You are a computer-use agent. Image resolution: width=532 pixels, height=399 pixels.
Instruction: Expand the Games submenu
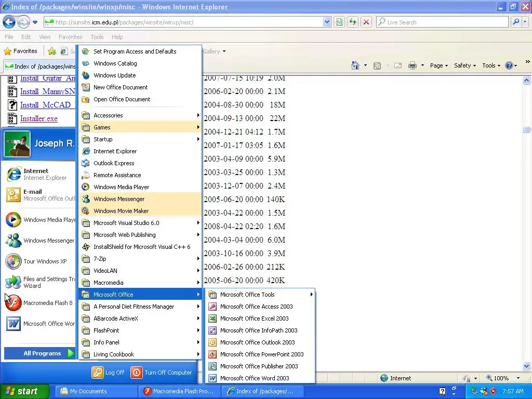pyautogui.click(x=140, y=127)
